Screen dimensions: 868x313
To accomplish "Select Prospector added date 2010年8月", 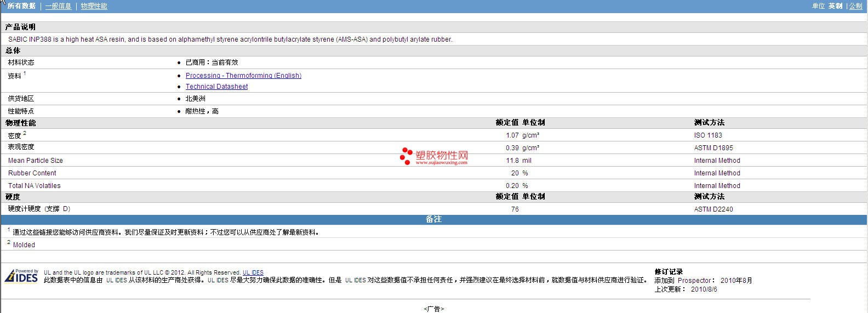I will coord(736,281).
